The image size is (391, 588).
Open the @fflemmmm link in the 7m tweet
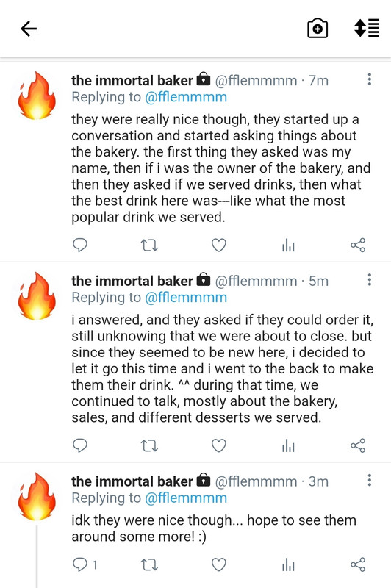186,97
